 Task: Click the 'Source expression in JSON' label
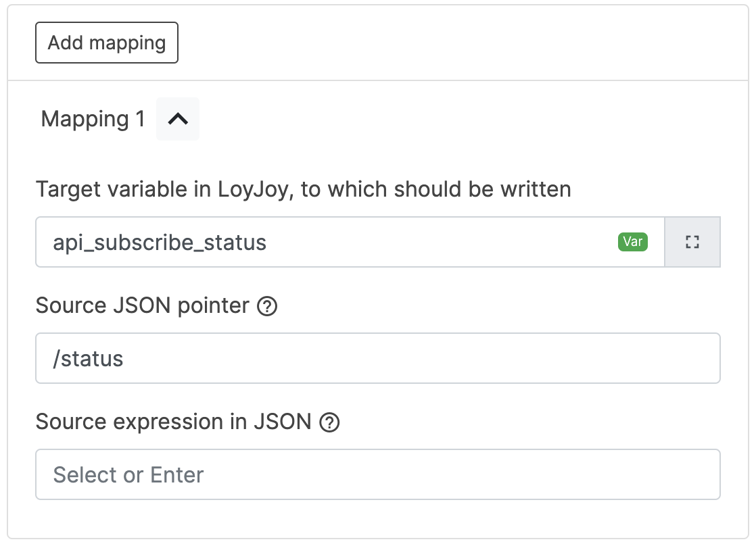pyautogui.click(x=173, y=422)
